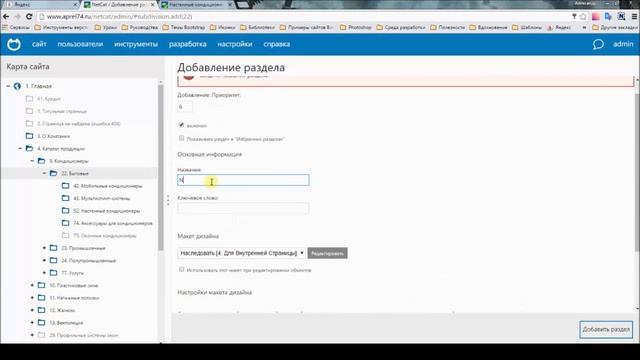Click folder icon of 12. Жалюзи

tap(41, 310)
